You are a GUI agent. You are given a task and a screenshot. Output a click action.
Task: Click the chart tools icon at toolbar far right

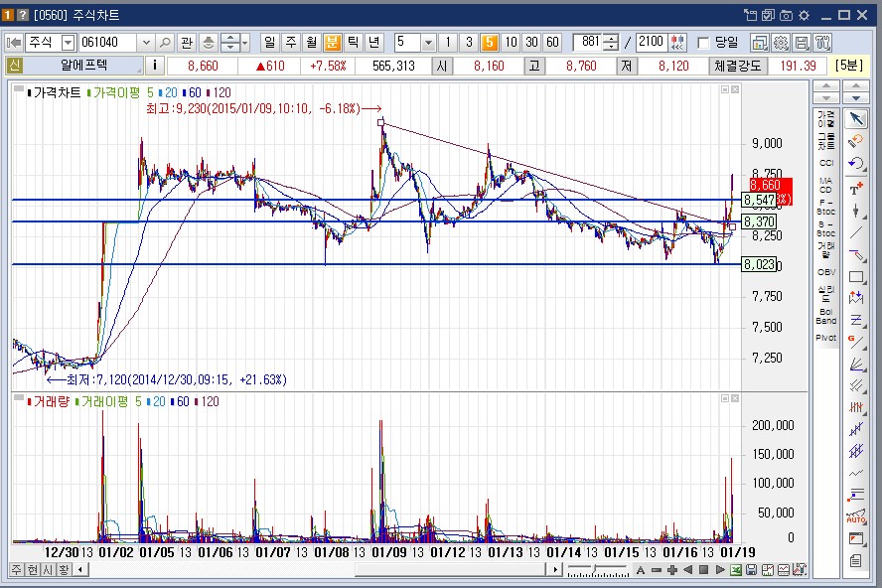click(x=823, y=42)
